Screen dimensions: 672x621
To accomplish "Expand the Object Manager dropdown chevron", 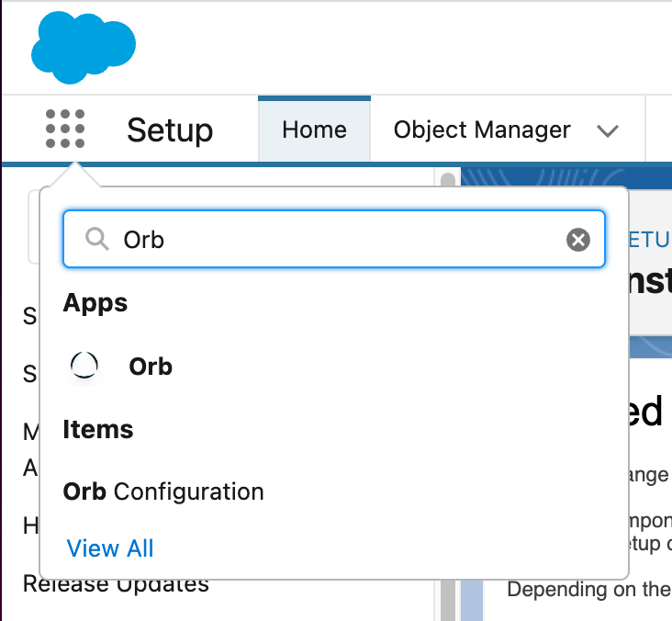I will click(608, 130).
